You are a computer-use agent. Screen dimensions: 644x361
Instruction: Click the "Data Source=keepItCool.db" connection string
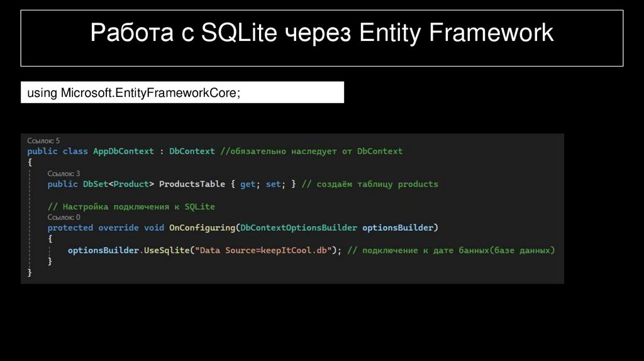263,250
